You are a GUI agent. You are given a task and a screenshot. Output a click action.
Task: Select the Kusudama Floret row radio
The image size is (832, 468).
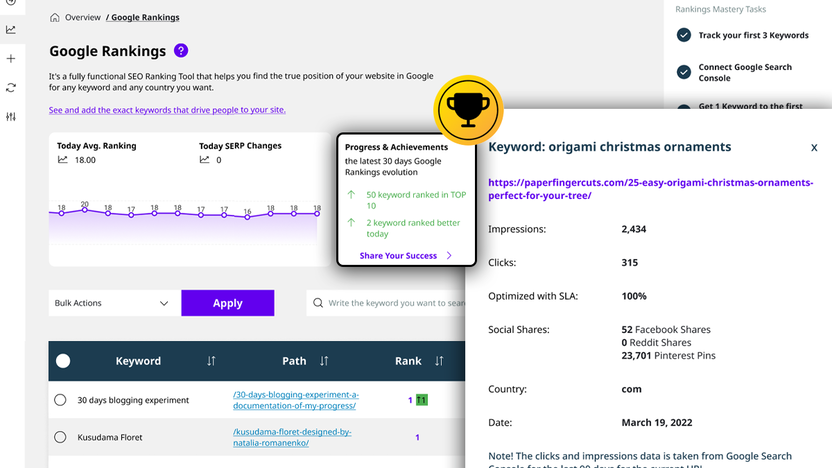tap(60, 437)
